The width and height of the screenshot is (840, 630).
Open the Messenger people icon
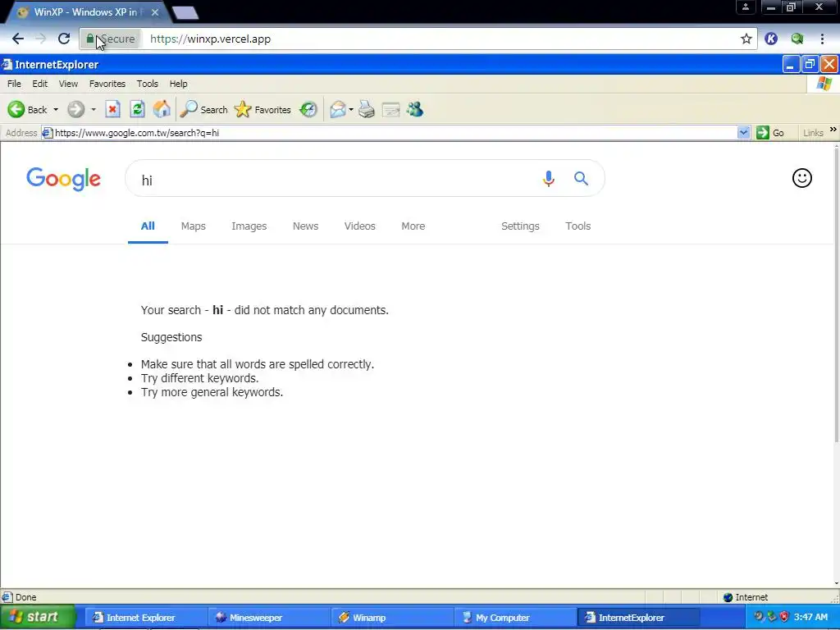pyautogui.click(x=415, y=110)
